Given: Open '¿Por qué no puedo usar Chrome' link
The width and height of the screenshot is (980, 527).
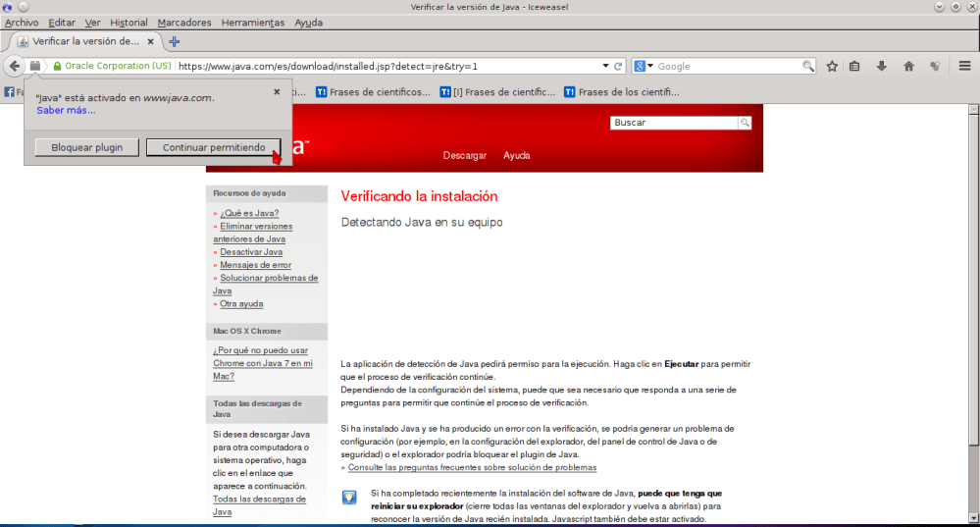Looking at the screenshot, I should click(x=263, y=363).
